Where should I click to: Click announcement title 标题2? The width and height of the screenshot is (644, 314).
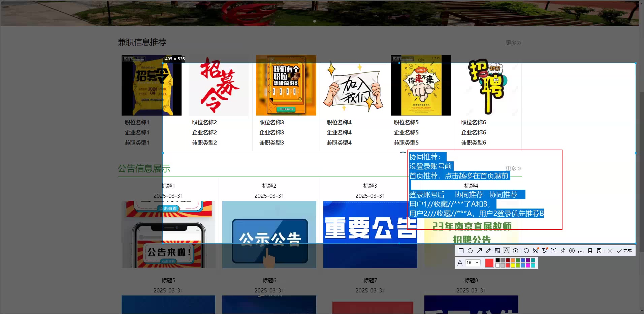click(x=269, y=186)
